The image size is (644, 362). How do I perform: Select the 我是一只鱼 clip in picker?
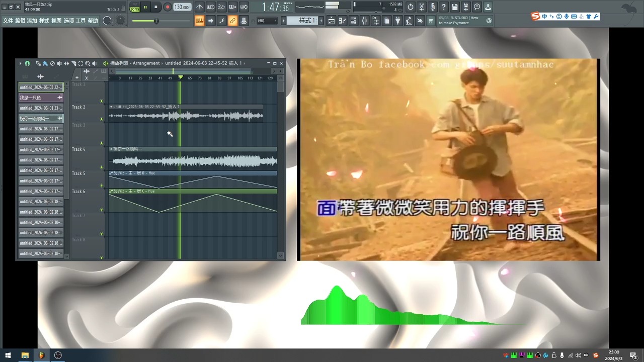tap(41, 98)
